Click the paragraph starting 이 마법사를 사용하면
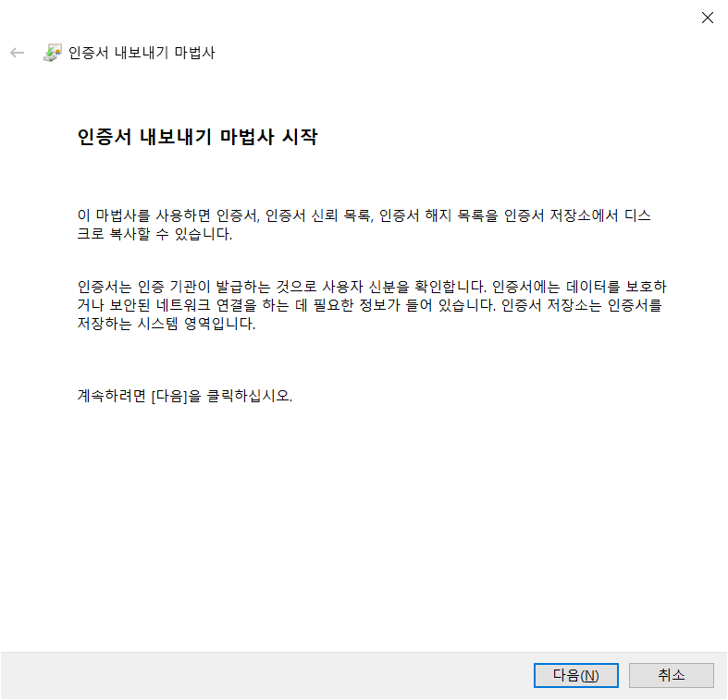 (x=364, y=225)
